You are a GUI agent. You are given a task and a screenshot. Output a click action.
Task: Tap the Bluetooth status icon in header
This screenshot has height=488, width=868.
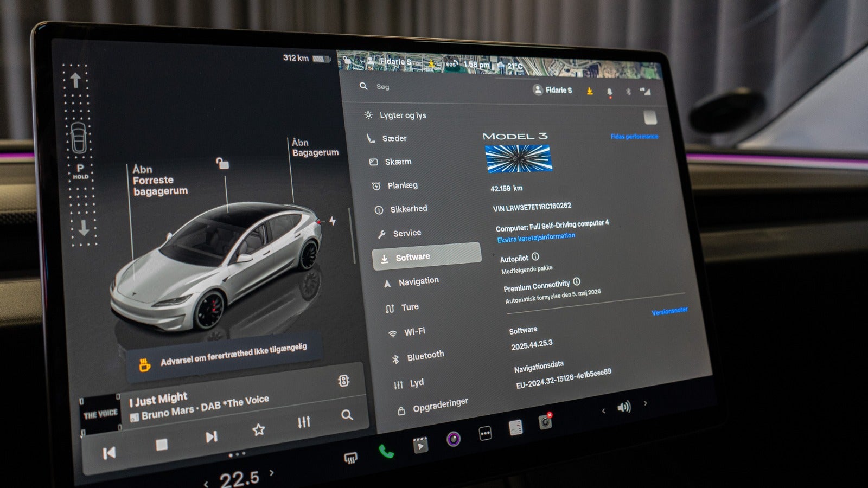628,92
